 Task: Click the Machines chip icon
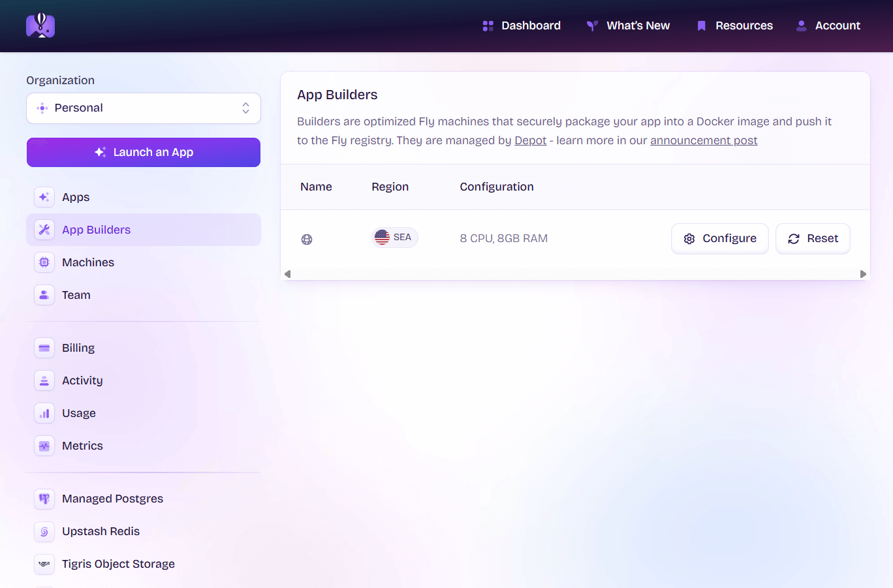44,262
